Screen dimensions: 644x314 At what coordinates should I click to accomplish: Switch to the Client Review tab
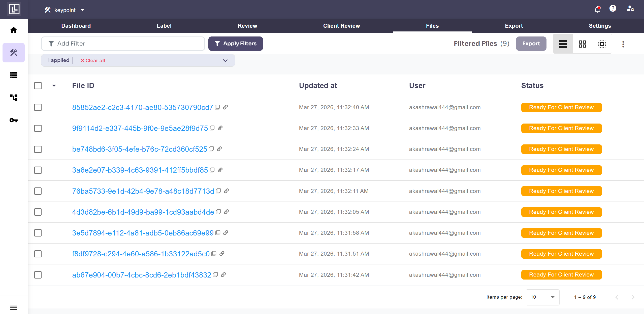click(x=341, y=26)
